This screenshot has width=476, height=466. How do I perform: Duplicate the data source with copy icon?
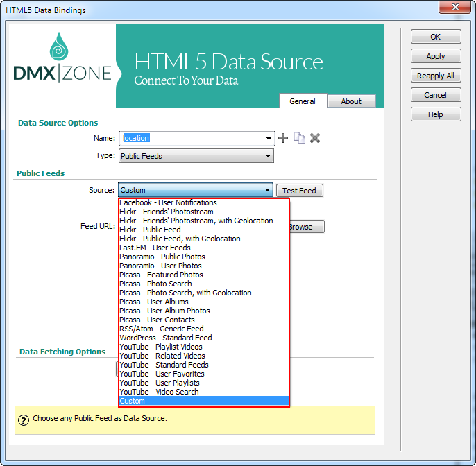tap(299, 138)
